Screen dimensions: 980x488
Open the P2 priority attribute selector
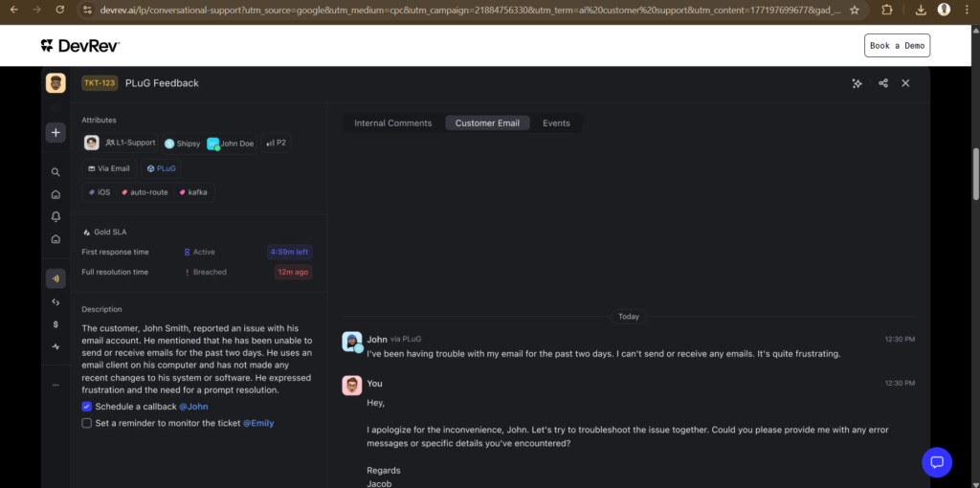pos(276,143)
